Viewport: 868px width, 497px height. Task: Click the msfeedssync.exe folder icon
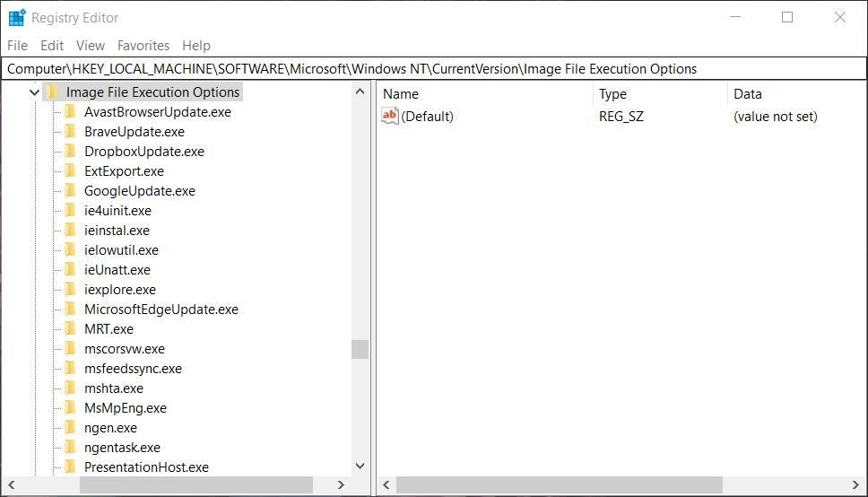[x=70, y=369]
